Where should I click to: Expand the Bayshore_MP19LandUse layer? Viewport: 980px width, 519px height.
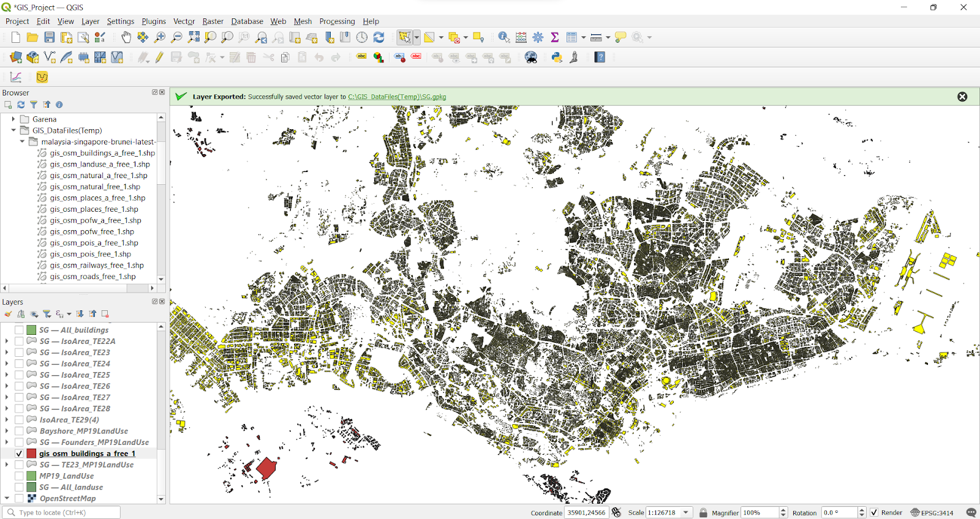pos(7,431)
